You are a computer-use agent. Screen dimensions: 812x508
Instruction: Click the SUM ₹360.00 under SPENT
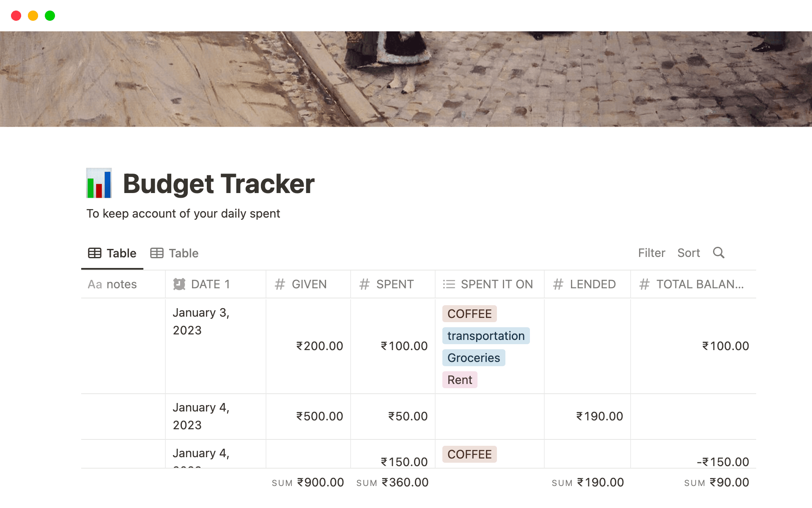[x=392, y=482]
